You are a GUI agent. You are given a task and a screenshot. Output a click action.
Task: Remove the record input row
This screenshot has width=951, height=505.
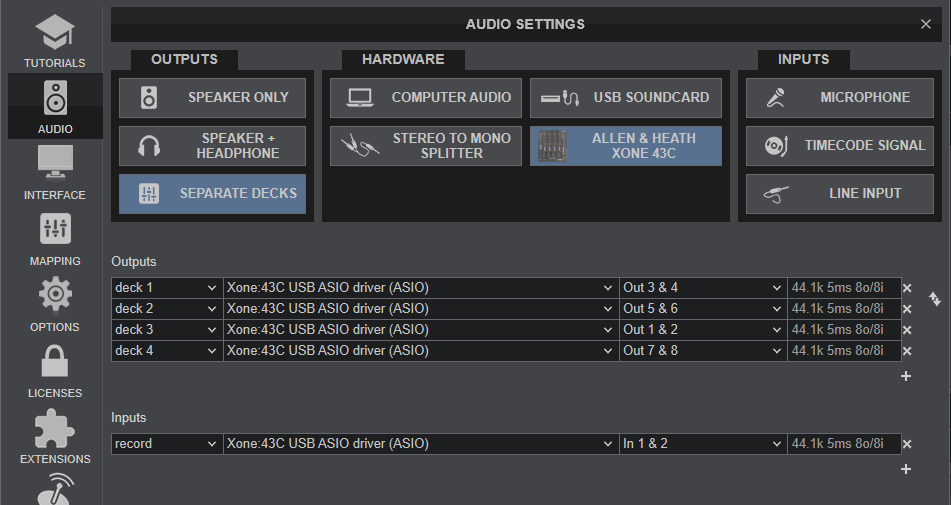pyautogui.click(x=907, y=444)
